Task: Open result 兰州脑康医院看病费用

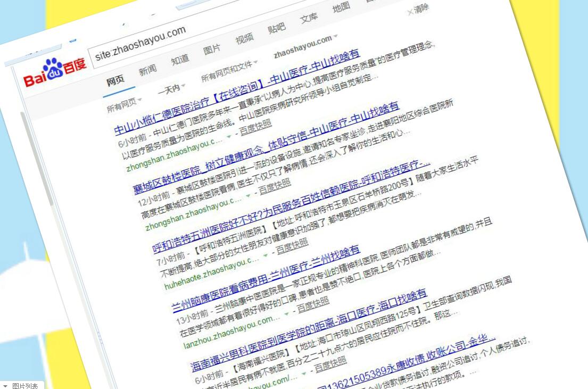Action: (x=266, y=278)
